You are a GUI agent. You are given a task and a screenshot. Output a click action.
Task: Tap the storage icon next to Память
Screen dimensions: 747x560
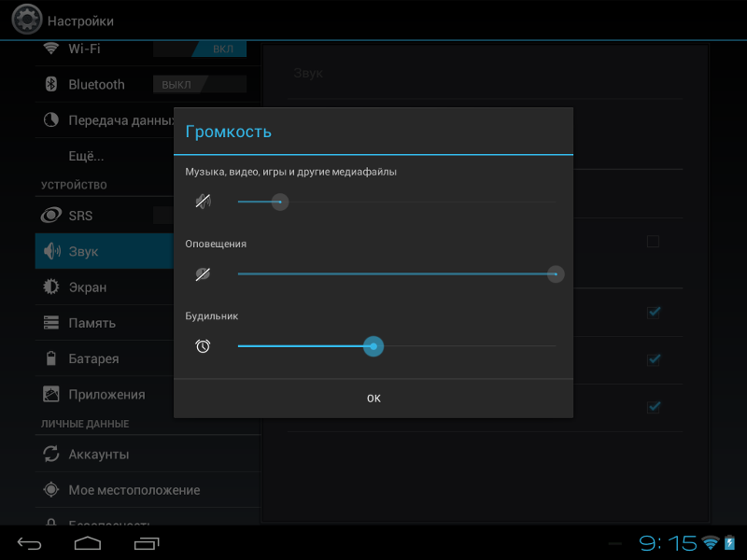[51, 322]
